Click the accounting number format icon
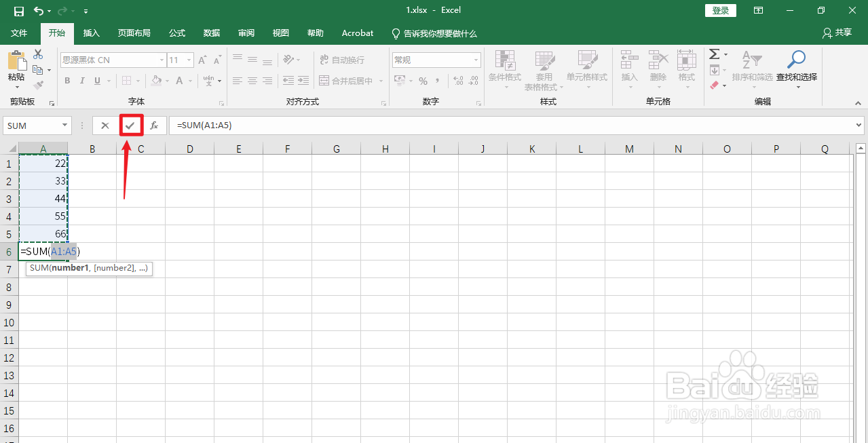 (400, 81)
